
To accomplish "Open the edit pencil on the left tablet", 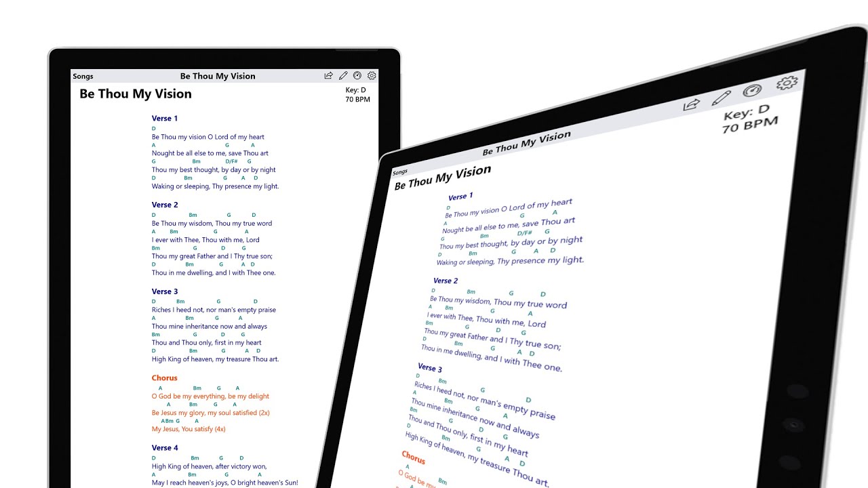I will click(343, 76).
